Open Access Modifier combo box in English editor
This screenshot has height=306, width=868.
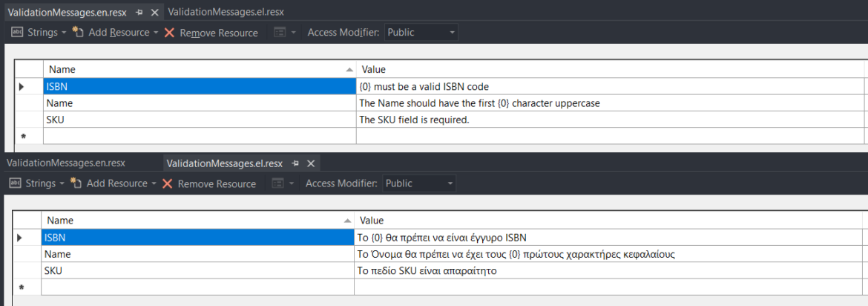421,33
